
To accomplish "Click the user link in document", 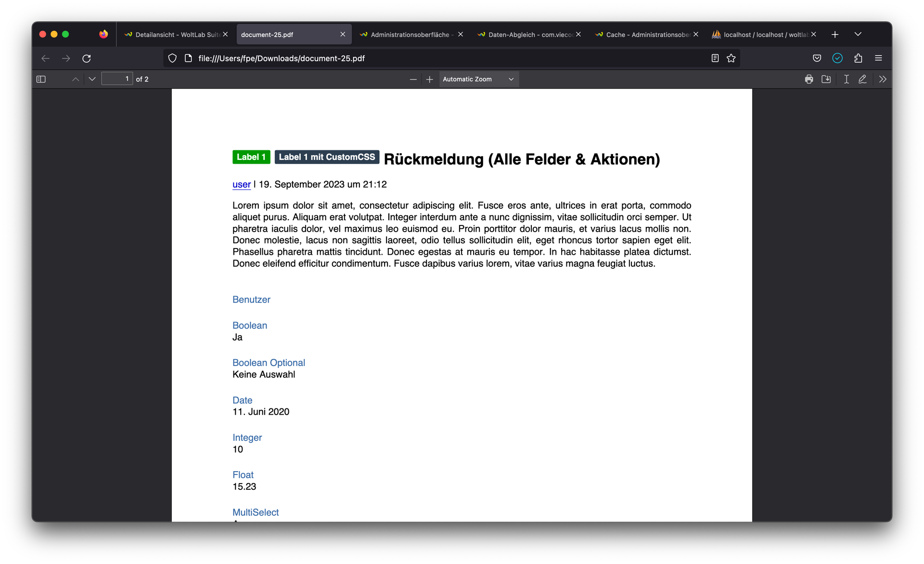I will pos(241,184).
